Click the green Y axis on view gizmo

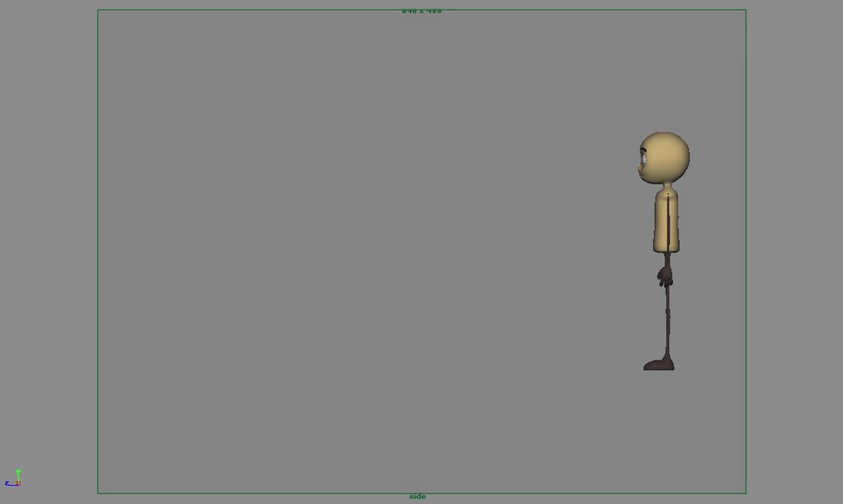click(x=18, y=476)
